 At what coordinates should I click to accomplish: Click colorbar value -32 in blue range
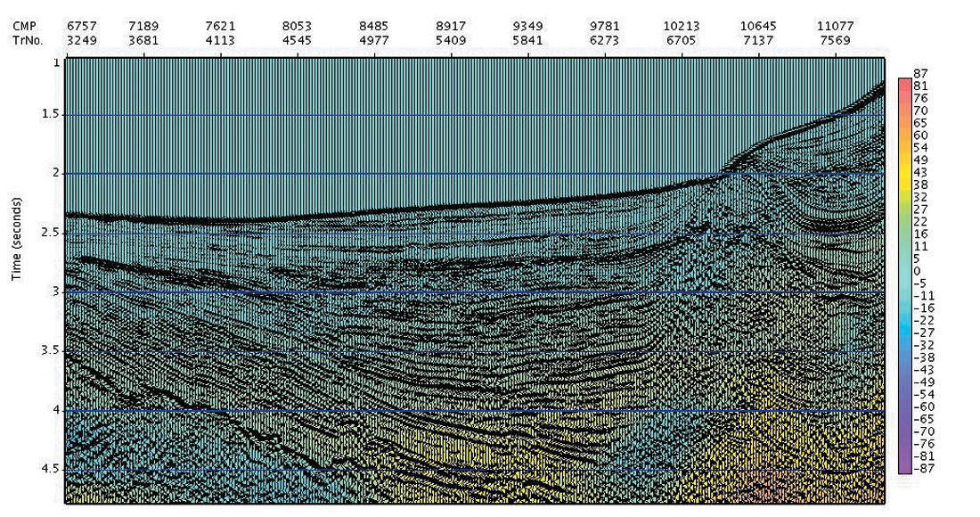coord(923,345)
